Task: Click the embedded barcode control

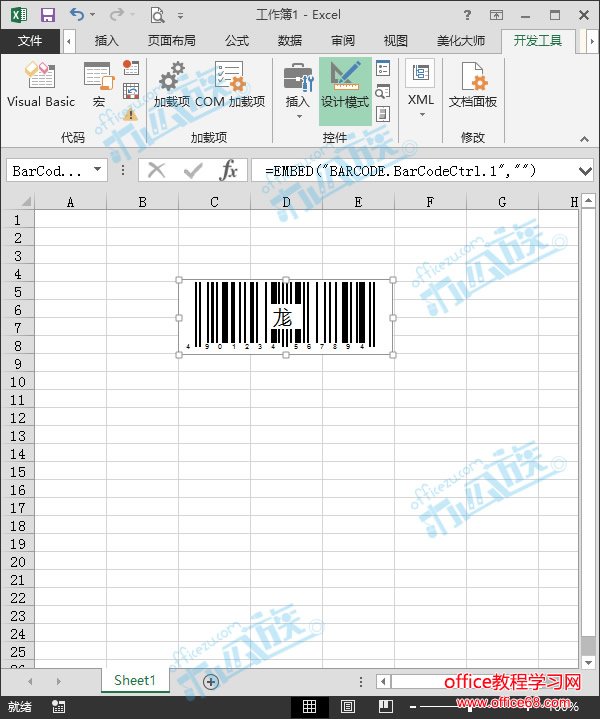Action: point(286,317)
